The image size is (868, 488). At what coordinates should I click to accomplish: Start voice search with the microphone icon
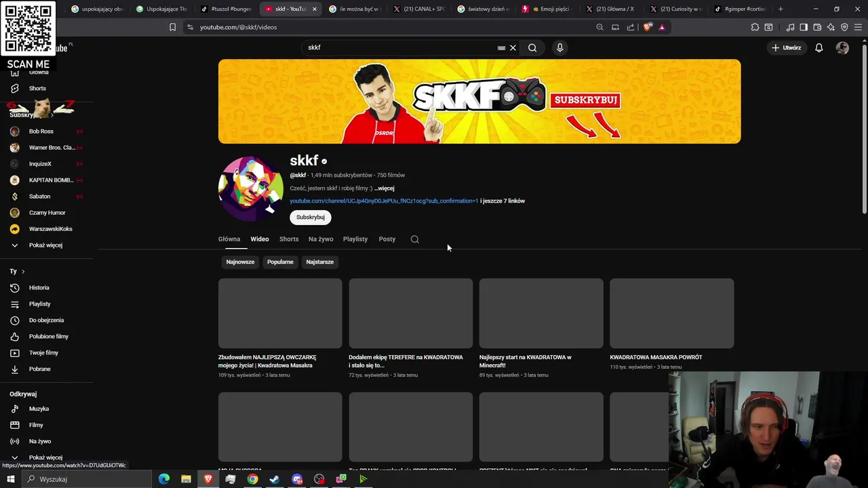coord(559,47)
